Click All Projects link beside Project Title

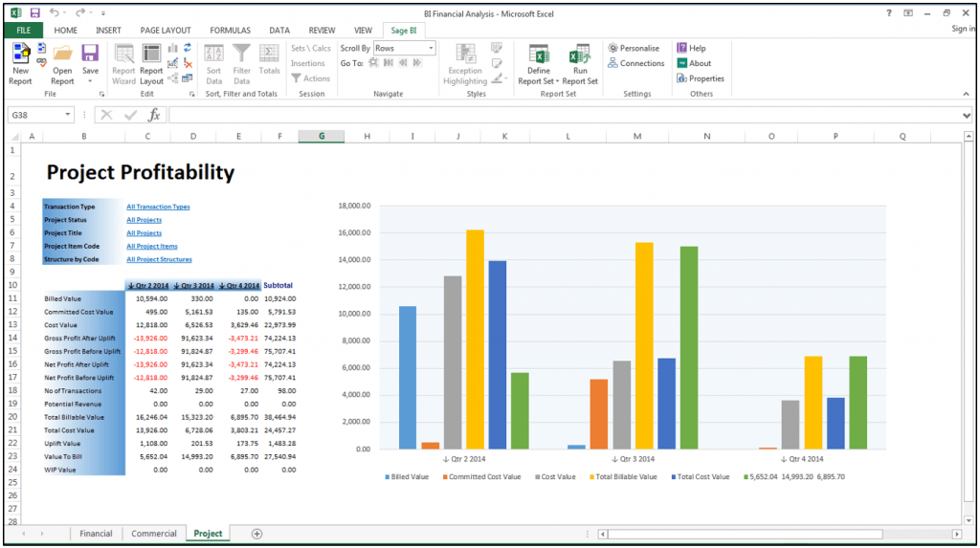point(144,233)
